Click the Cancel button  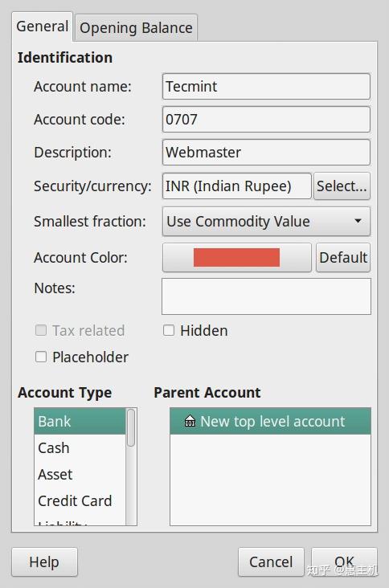point(271,561)
